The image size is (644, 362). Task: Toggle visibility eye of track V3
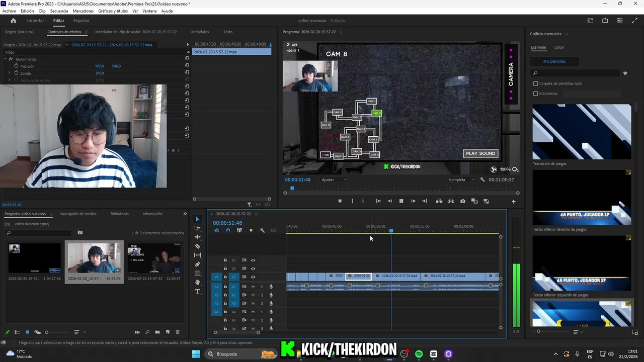[253, 260]
